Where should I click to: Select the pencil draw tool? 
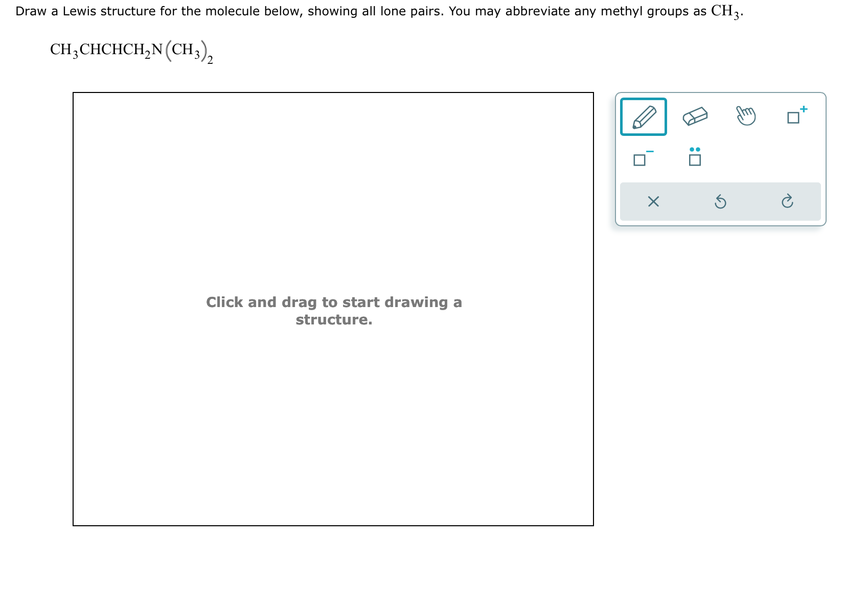(x=643, y=117)
